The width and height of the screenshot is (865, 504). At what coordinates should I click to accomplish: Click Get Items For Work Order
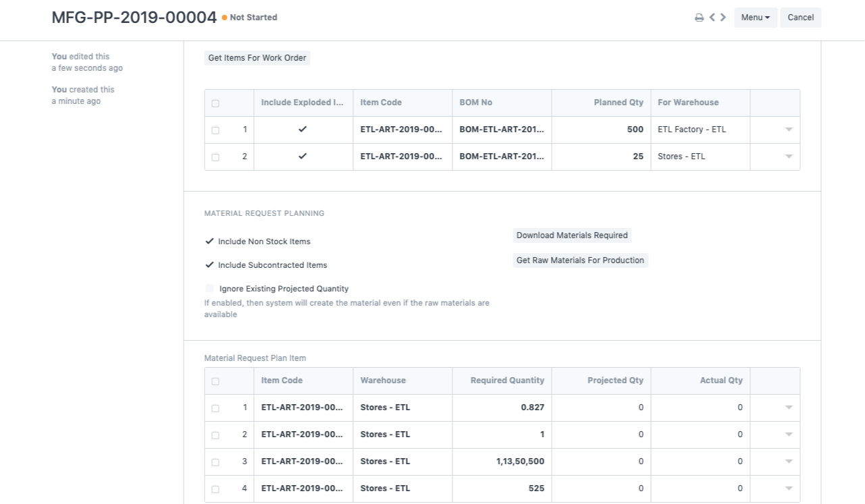click(257, 58)
